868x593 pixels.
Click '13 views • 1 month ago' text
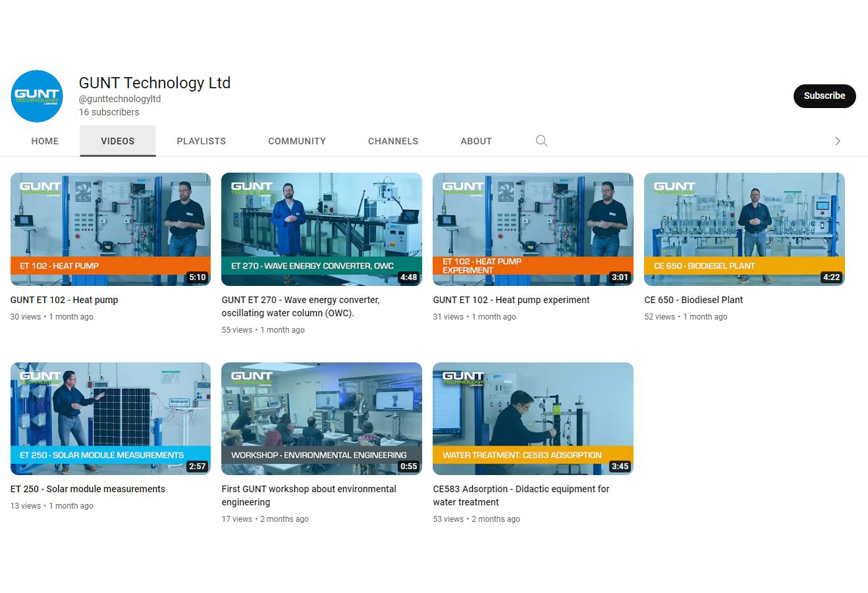tap(52, 506)
